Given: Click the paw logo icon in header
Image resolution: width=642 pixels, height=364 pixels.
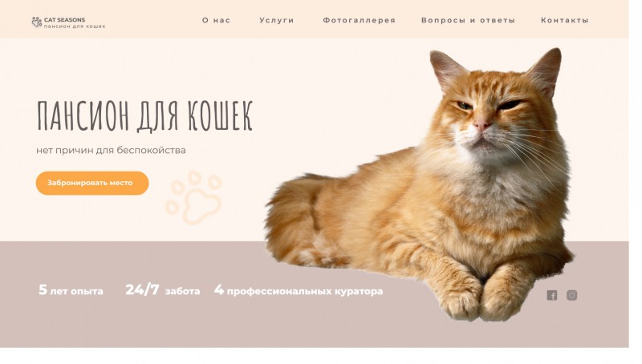Looking at the screenshot, I should point(37,22).
